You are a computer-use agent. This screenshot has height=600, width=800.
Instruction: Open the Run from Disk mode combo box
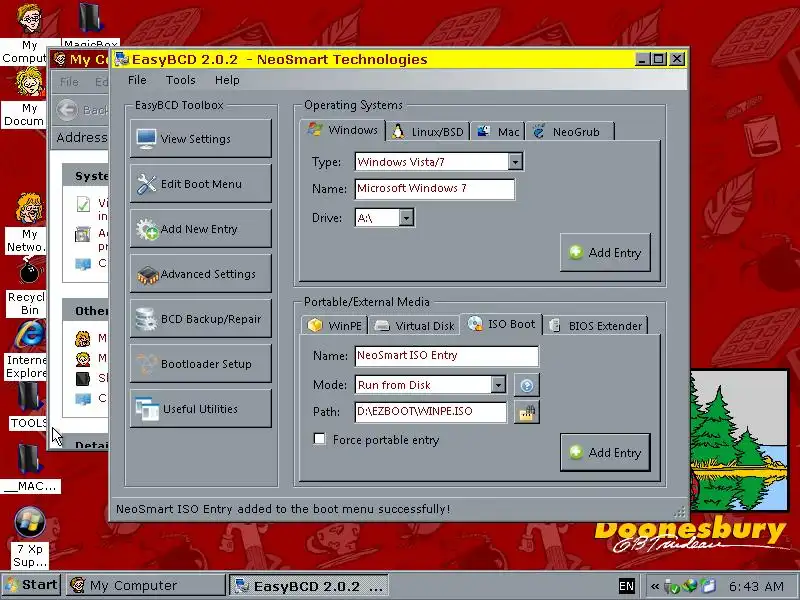[431, 385]
